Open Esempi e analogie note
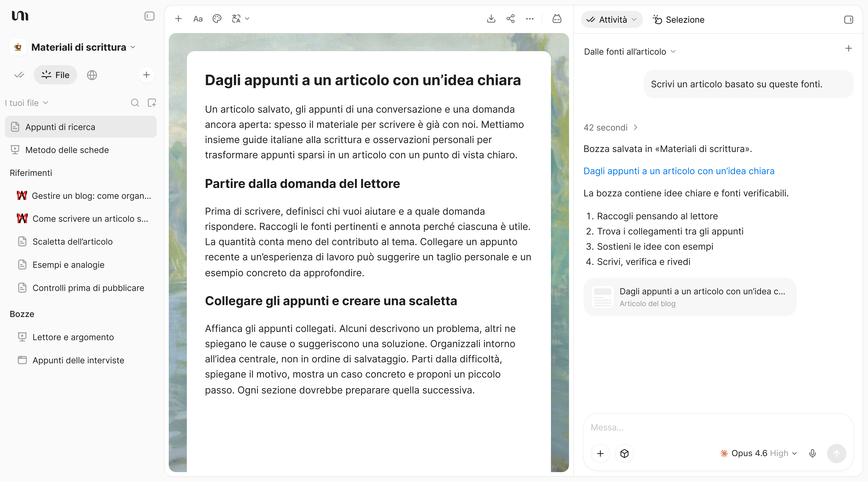 coord(84,265)
